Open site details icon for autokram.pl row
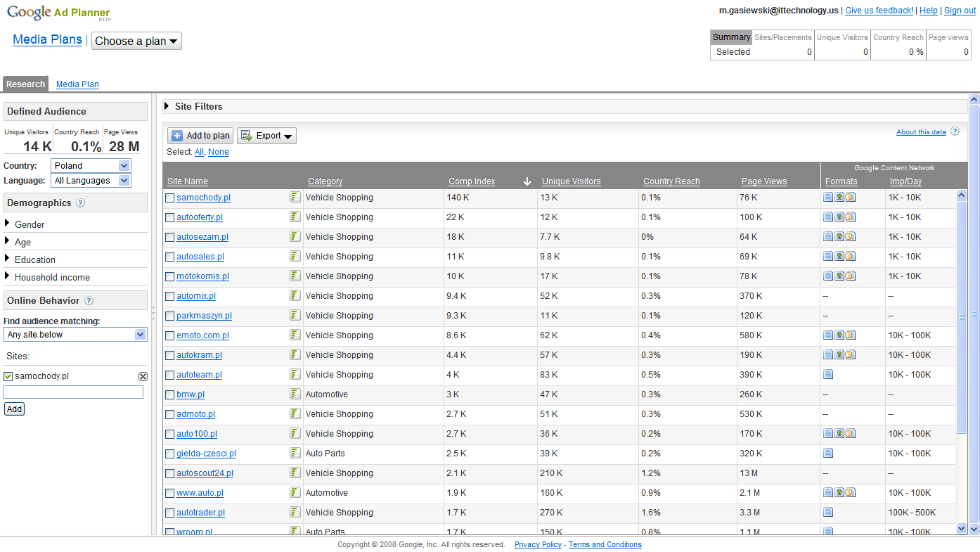This screenshot has height=552, width=980. point(295,354)
